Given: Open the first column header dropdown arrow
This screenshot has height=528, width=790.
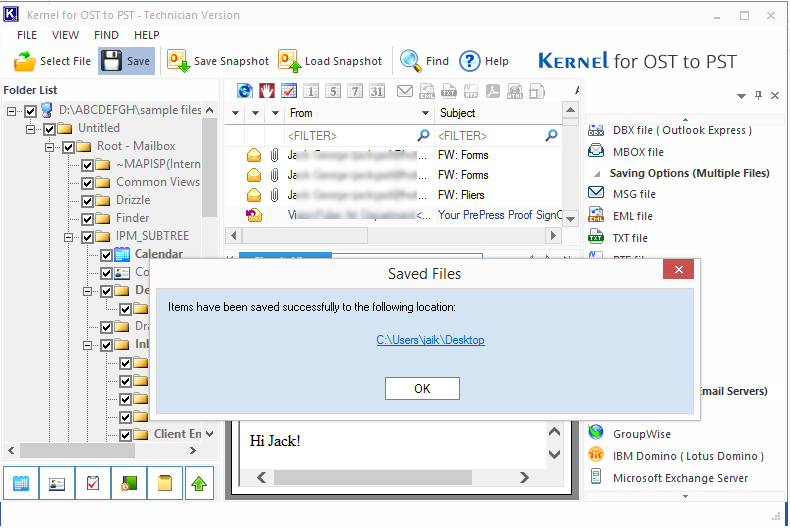Looking at the screenshot, I should point(235,113).
